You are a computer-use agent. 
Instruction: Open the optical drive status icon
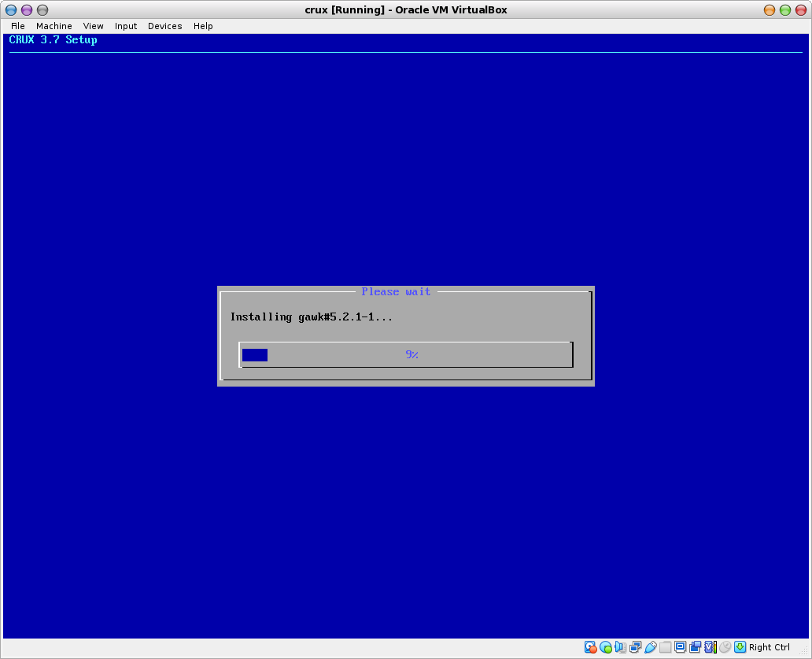[x=605, y=647]
